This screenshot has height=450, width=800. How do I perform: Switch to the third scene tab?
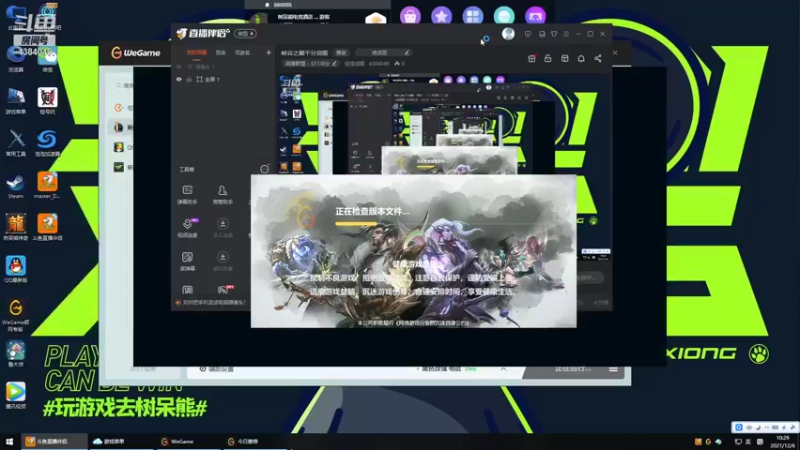[x=242, y=53]
